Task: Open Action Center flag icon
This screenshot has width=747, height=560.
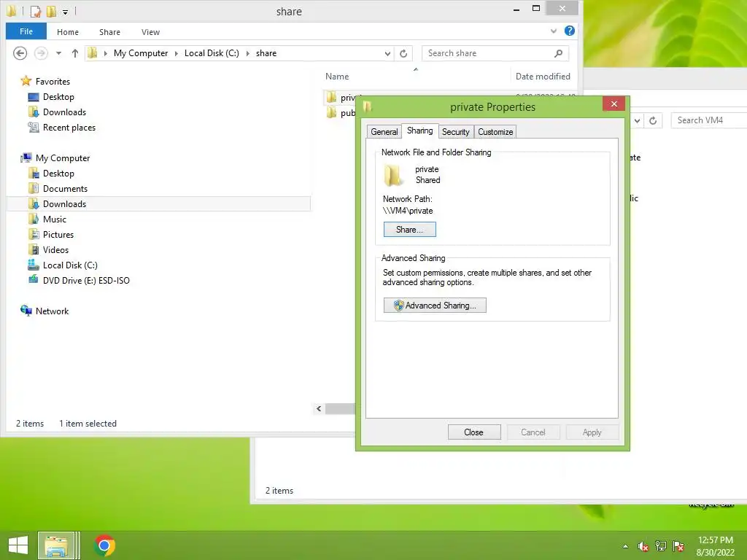Action: pyautogui.click(x=678, y=546)
